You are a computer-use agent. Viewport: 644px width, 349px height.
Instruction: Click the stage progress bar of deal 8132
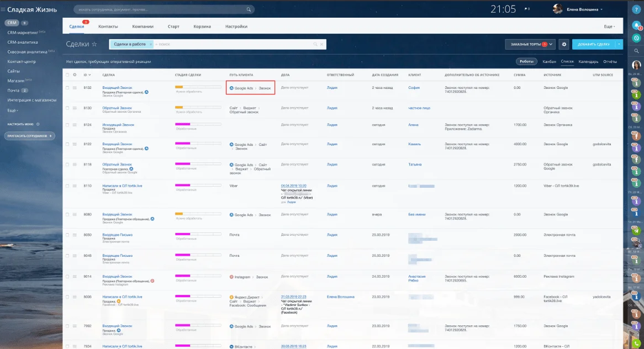coord(198,87)
